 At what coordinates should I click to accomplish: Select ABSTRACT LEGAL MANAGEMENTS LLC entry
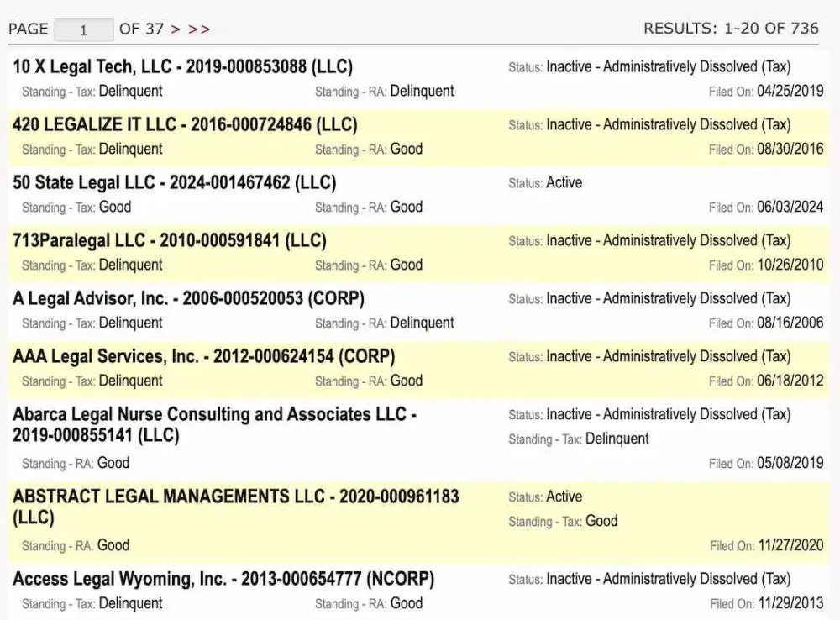235,497
